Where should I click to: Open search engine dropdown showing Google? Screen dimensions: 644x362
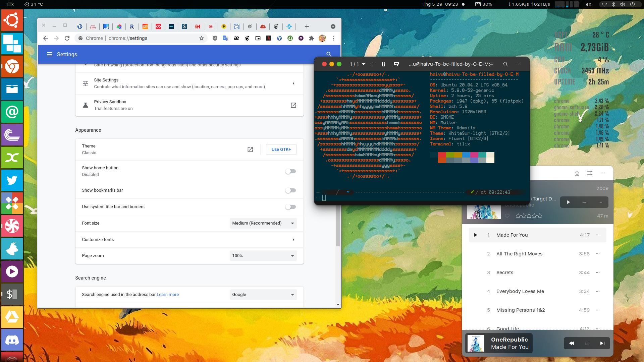263,295
